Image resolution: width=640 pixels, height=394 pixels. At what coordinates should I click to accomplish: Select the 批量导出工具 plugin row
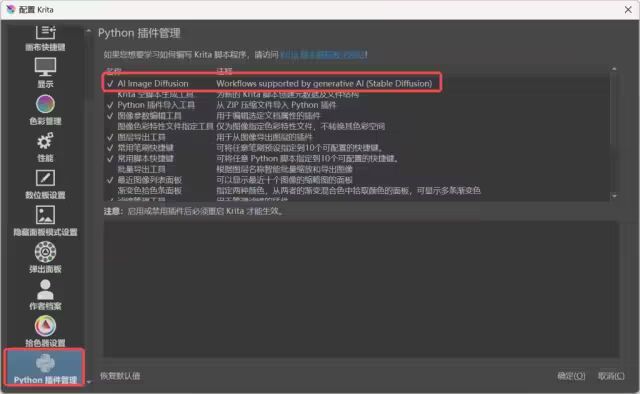pyautogui.click(x=357, y=169)
